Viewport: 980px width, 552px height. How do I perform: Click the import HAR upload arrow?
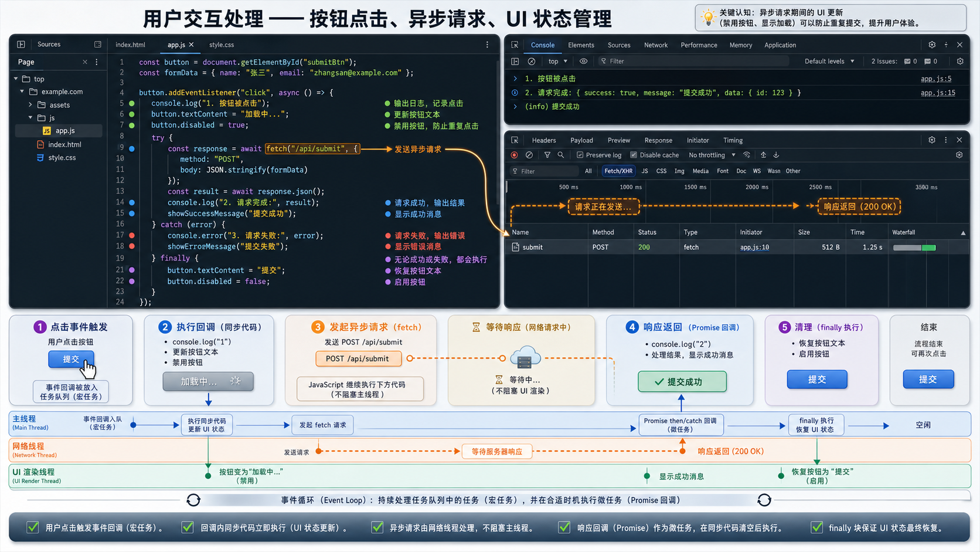click(x=763, y=155)
